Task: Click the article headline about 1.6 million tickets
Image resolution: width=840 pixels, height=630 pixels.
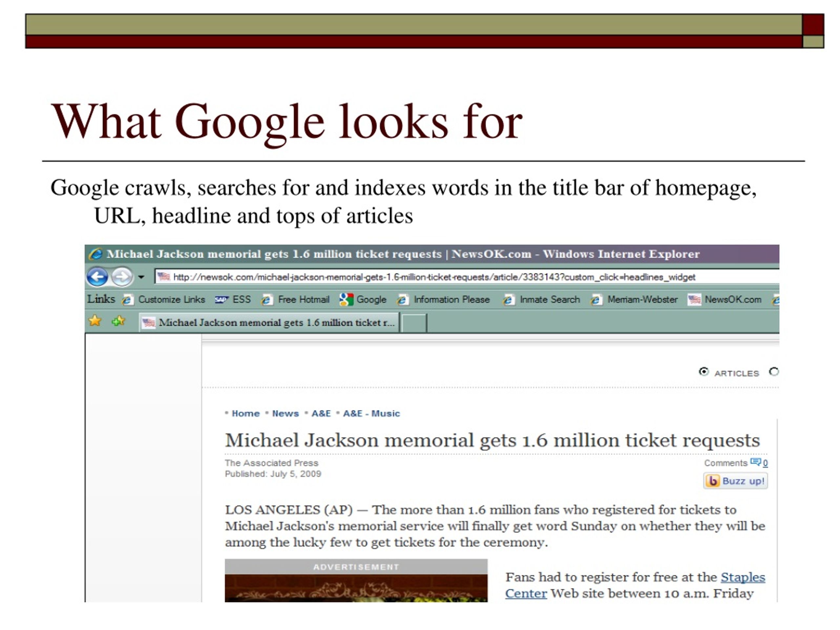Action: [493, 440]
